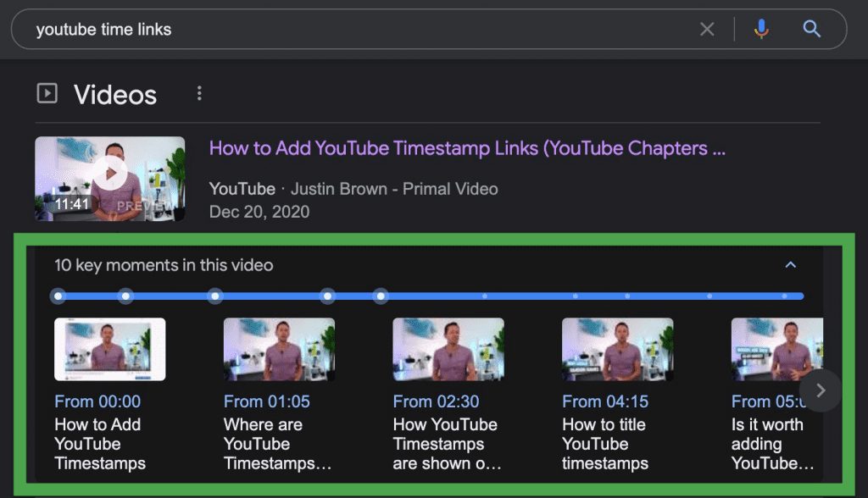Click 'Where are YouTube Timestamps…' caption

(x=277, y=444)
